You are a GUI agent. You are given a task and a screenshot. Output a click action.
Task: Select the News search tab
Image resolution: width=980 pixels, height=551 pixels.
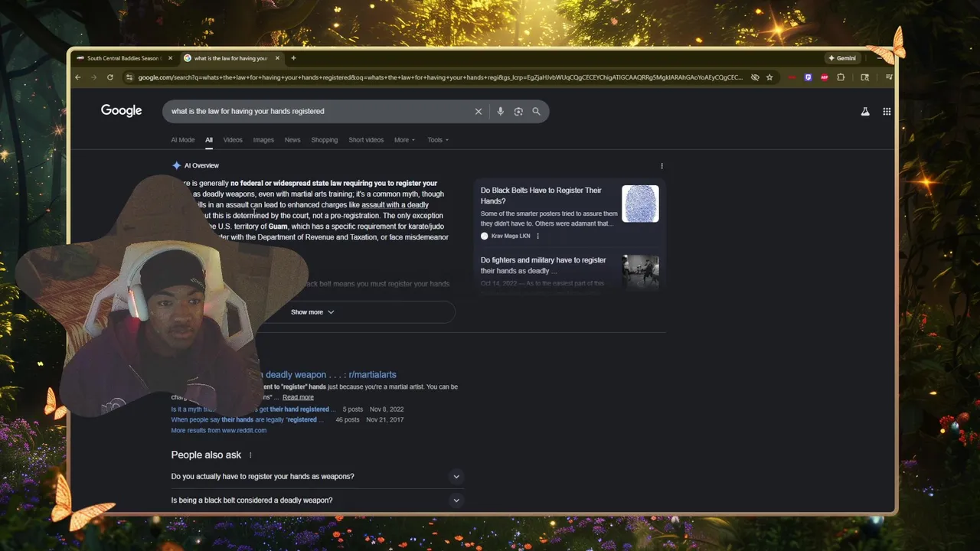(x=292, y=140)
